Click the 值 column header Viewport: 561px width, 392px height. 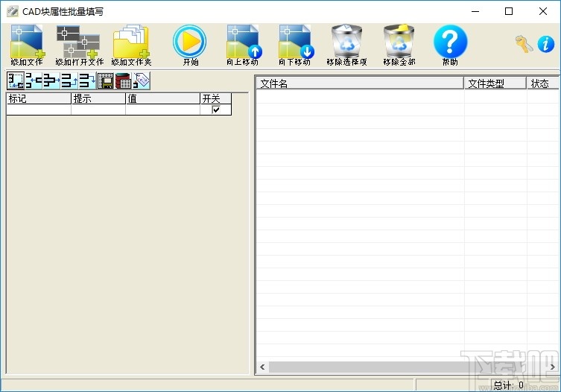[x=163, y=98]
